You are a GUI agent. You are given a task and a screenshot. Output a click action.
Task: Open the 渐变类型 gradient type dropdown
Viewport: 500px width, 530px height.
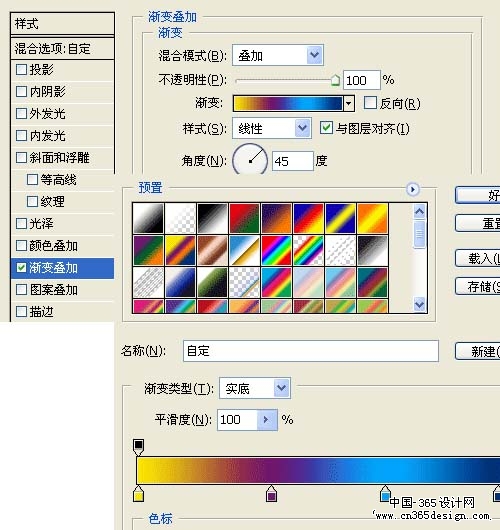[x=255, y=388]
